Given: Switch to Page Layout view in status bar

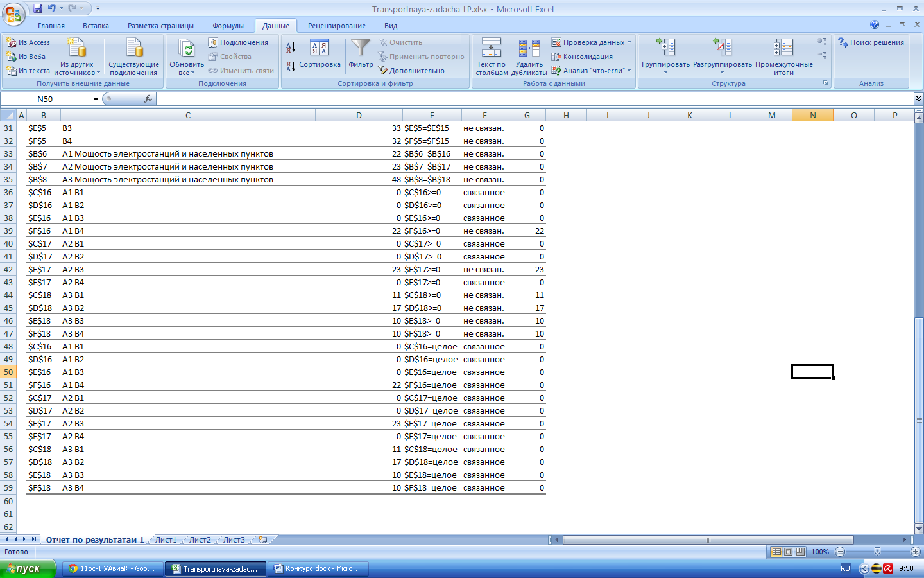Looking at the screenshot, I should click(x=789, y=552).
